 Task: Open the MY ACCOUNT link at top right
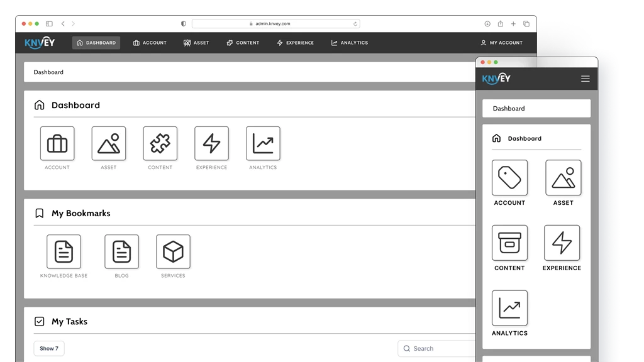point(501,43)
